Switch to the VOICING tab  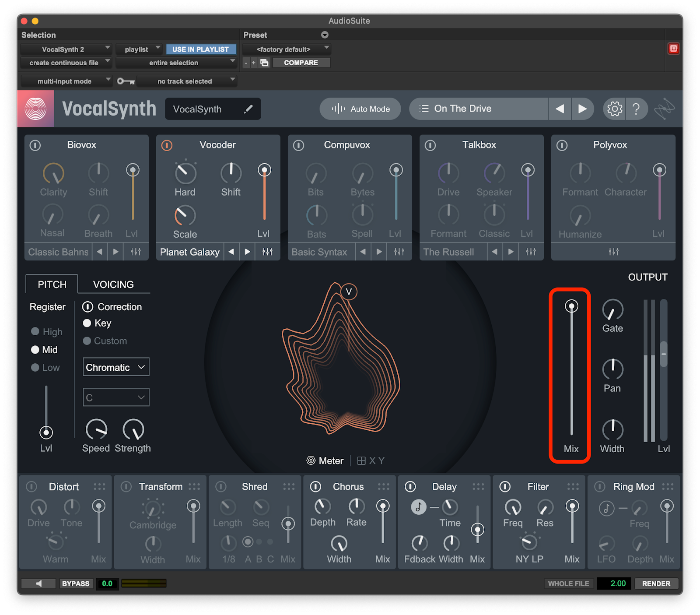pos(113,285)
